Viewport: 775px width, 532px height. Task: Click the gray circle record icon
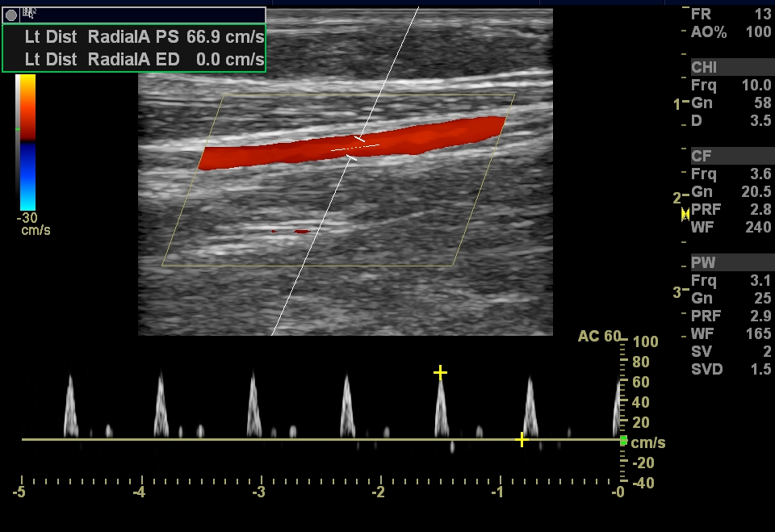(x=11, y=15)
